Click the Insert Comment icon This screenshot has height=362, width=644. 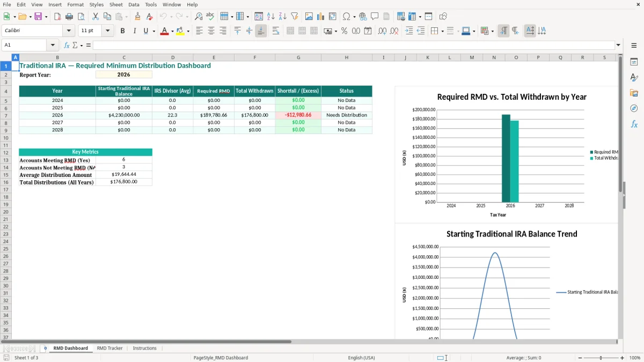[375, 17]
